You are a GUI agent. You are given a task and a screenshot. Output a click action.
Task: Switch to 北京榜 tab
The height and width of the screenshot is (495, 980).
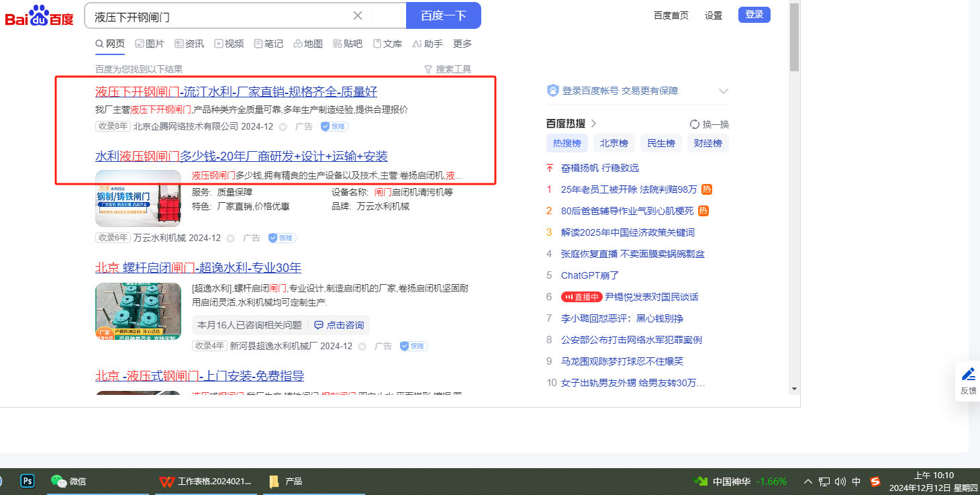(614, 143)
